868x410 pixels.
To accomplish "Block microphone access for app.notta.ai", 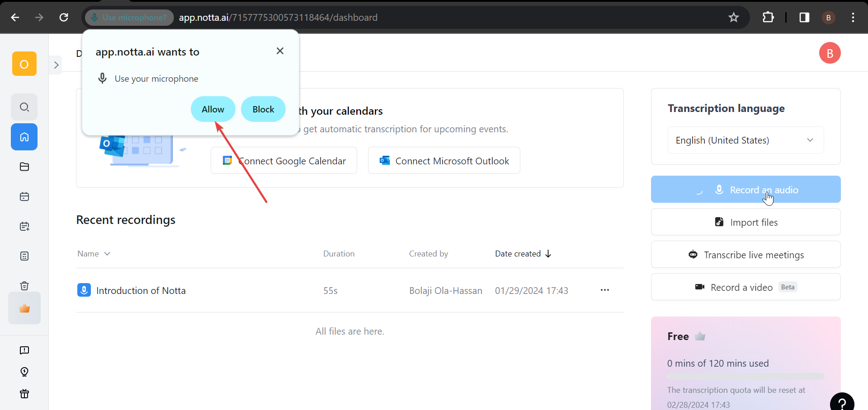I will click(x=263, y=109).
